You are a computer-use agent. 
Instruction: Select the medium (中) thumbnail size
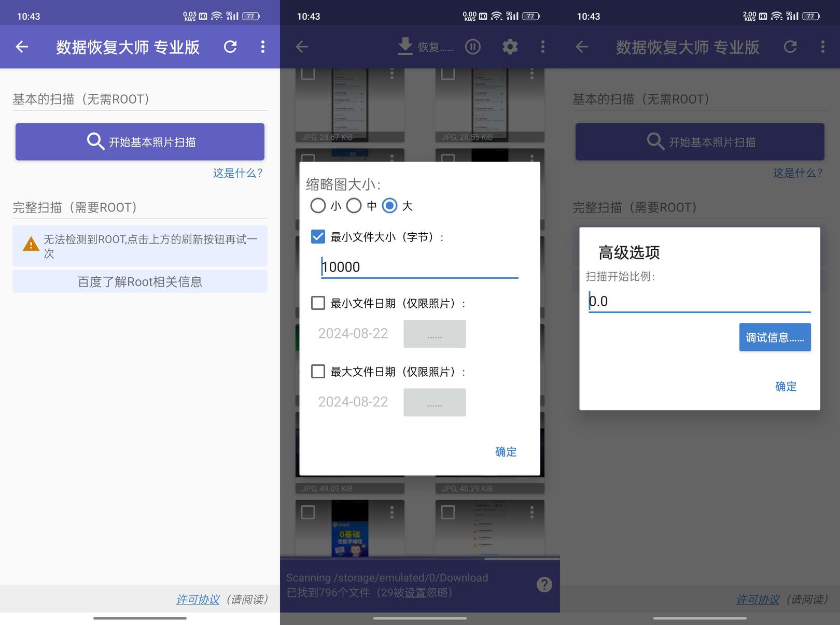point(354,206)
